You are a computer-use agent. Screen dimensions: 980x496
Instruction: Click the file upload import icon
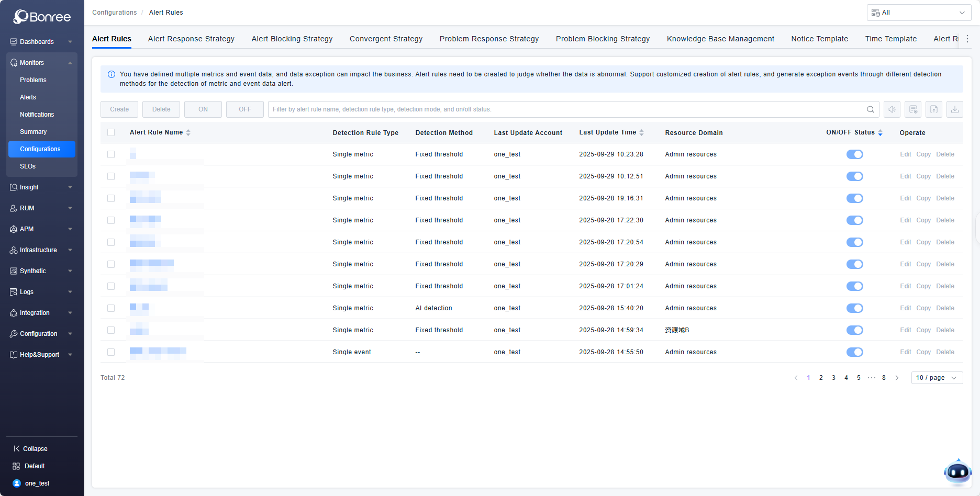[934, 109]
